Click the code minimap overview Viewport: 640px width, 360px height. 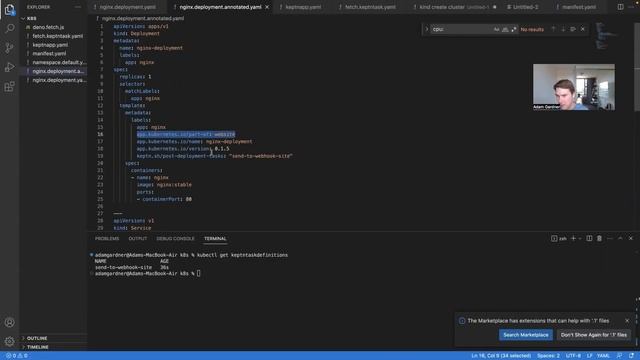[x=606, y=37]
